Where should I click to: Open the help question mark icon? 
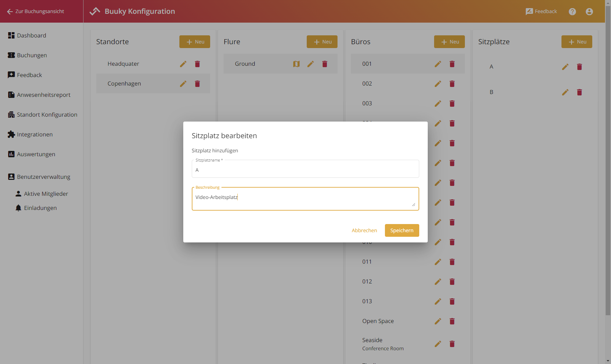coord(572,12)
